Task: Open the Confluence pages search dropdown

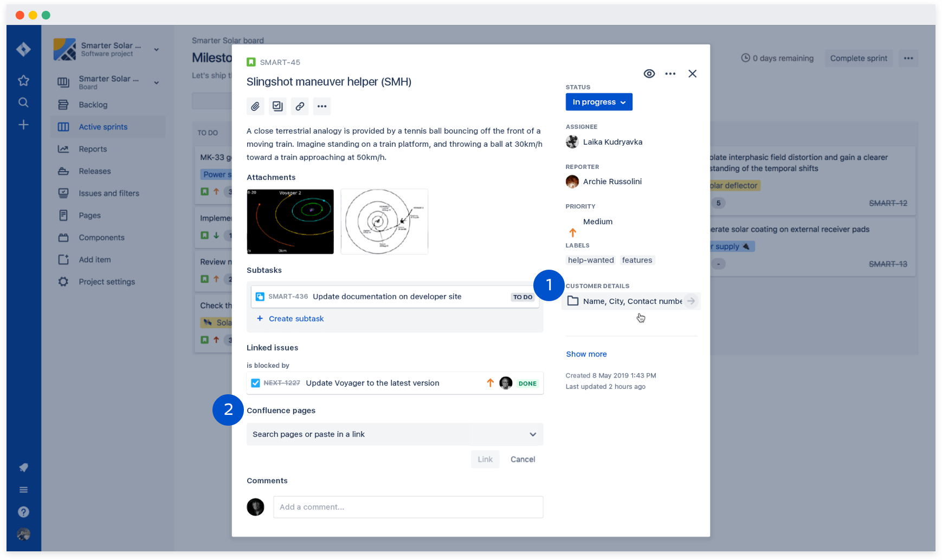Action: tap(395, 434)
